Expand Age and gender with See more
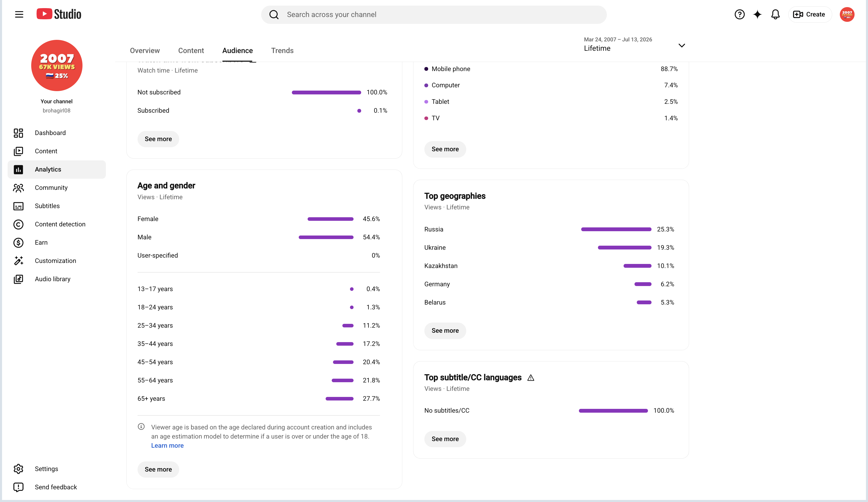Image resolution: width=868 pixels, height=502 pixels. pyautogui.click(x=158, y=470)
